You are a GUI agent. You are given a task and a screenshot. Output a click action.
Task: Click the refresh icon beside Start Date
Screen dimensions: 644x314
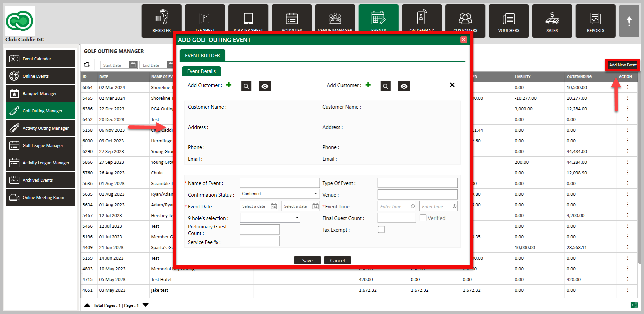[87, 65]
